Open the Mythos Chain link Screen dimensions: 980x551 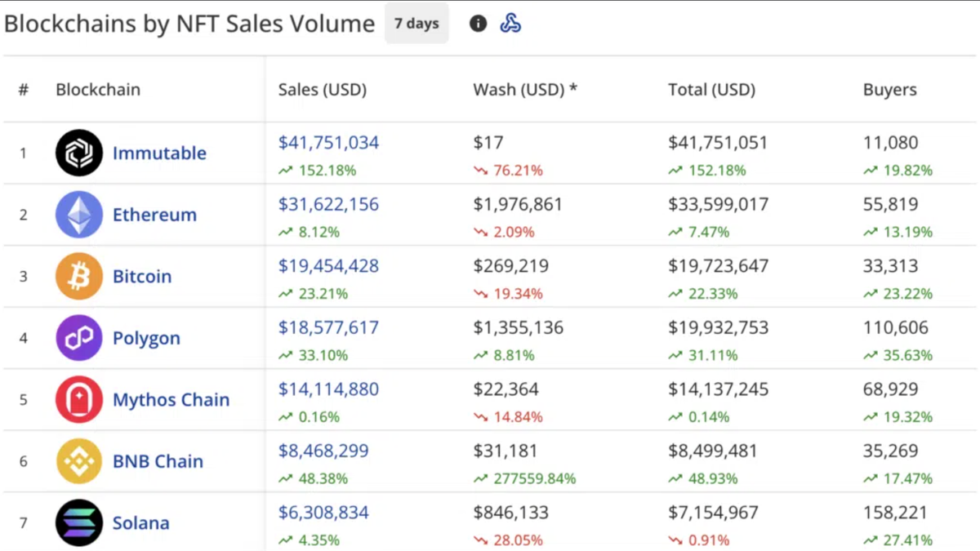point(171,399)
